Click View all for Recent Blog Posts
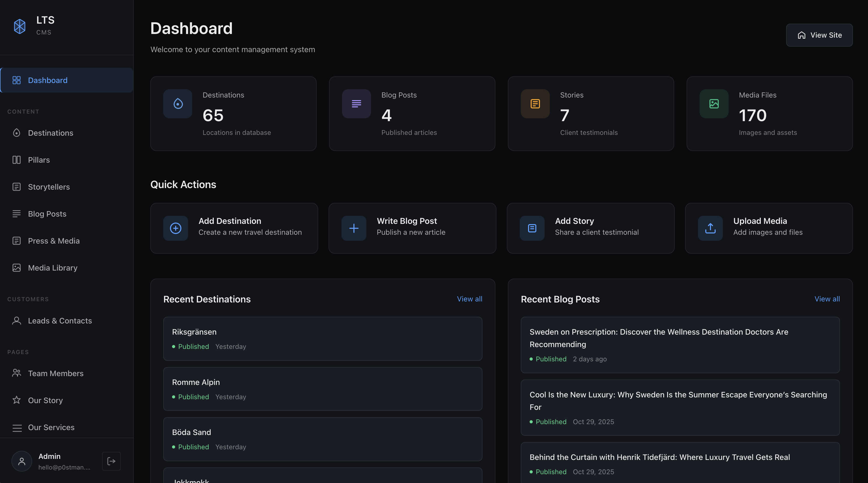Screen dimensions: 868x483 click(x=827, y=299)
